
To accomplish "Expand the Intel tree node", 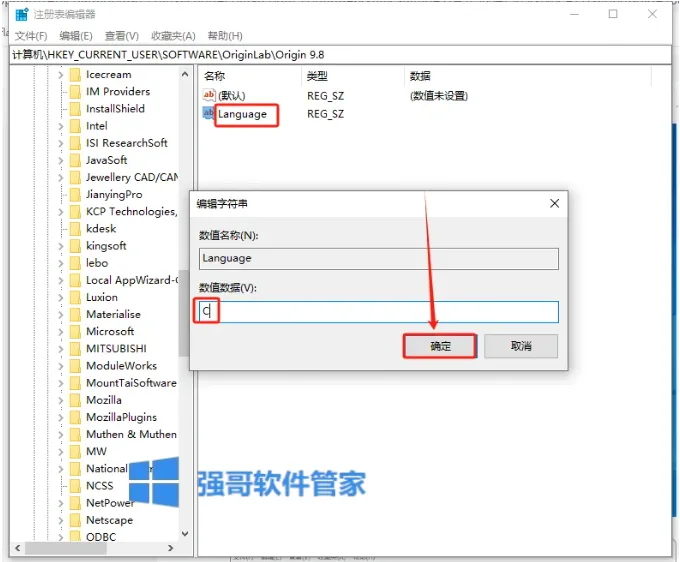I will pyautogui.click(x=61, y=126).
